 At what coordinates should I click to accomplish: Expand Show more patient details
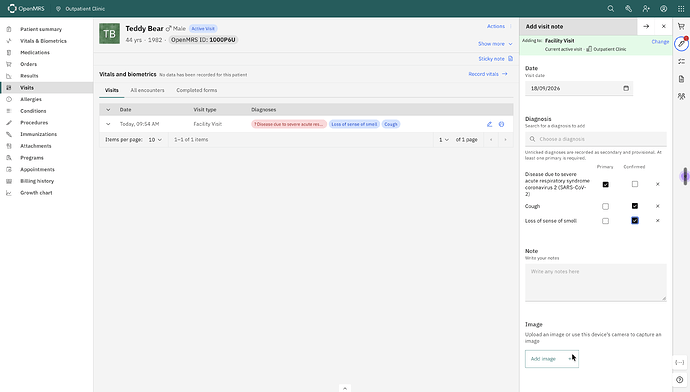click(495, 44)
